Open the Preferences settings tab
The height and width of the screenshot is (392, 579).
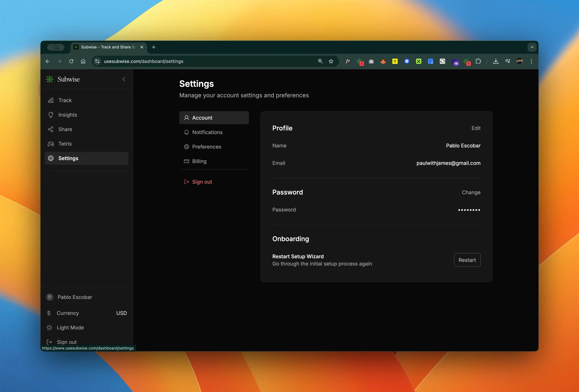coord(206,147)
